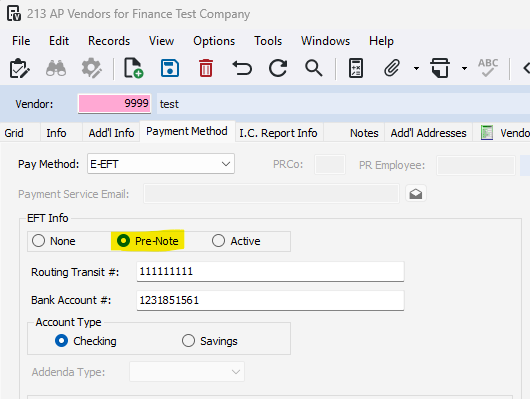Click the magnifying glass search icon
This screenshot has height=399, width=530.
point(314,69)
